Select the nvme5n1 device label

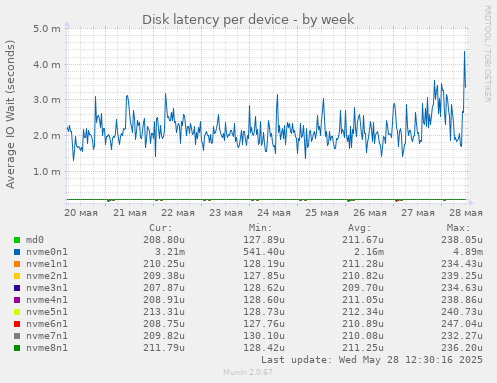point(47,312)
